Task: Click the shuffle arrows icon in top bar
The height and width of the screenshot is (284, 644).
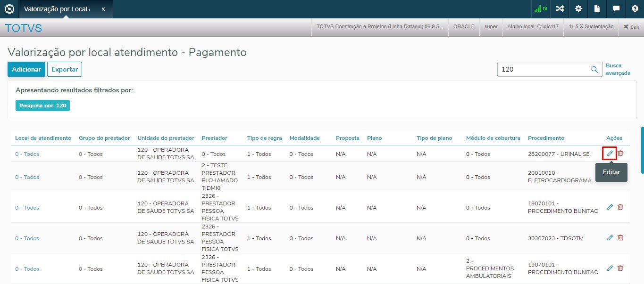Action: [560, 9]
